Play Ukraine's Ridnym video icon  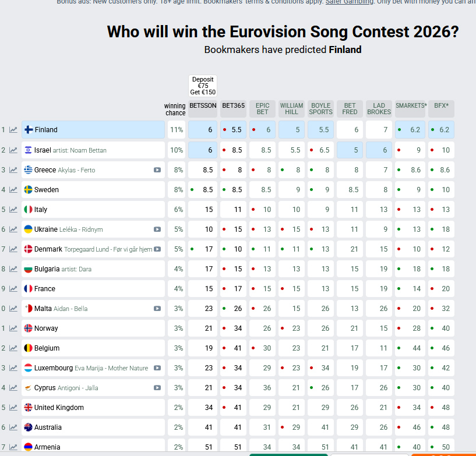(x=157, y=229)
